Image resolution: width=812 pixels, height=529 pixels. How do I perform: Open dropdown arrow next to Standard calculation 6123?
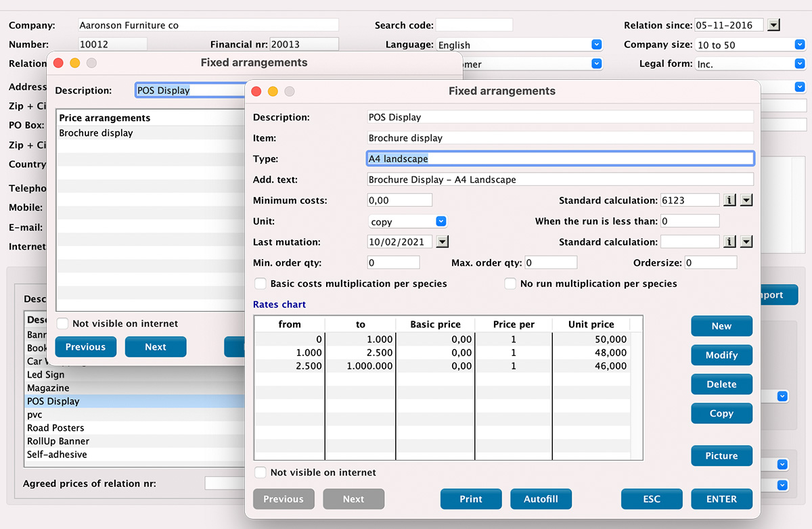pos(746,200)
